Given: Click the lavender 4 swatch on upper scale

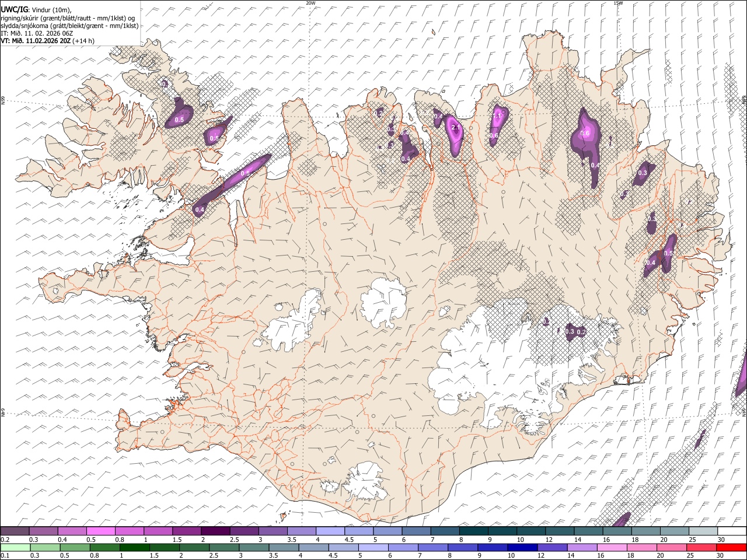Looking at the screenshot, I should tap(329, 531).
